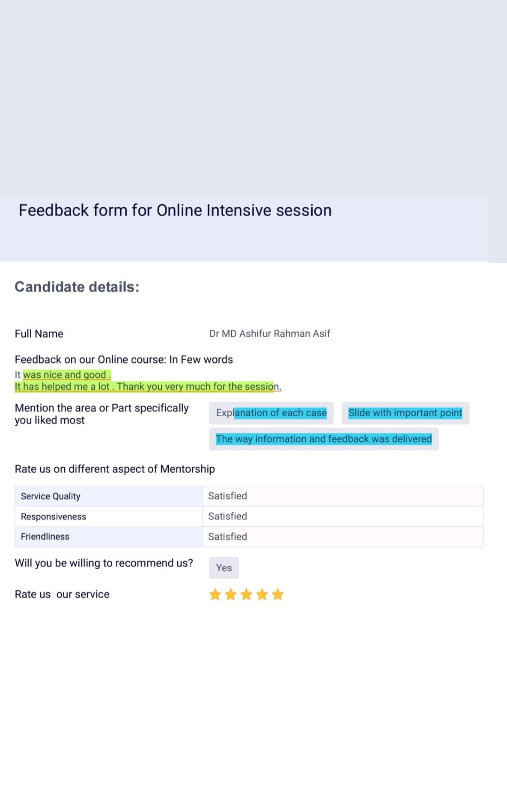Select the 'Explanation of each case' chip
Screen dimensions: 507x812
(271, 413)
